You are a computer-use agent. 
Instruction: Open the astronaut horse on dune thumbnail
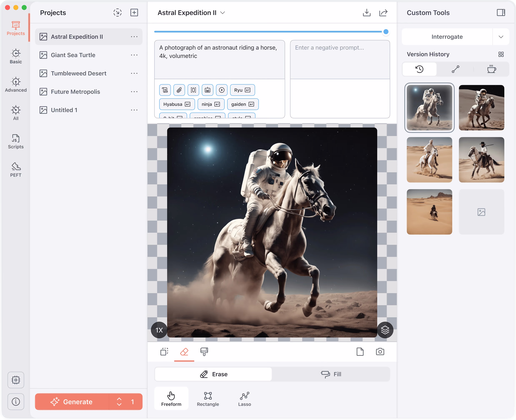[x=481, y=108]
